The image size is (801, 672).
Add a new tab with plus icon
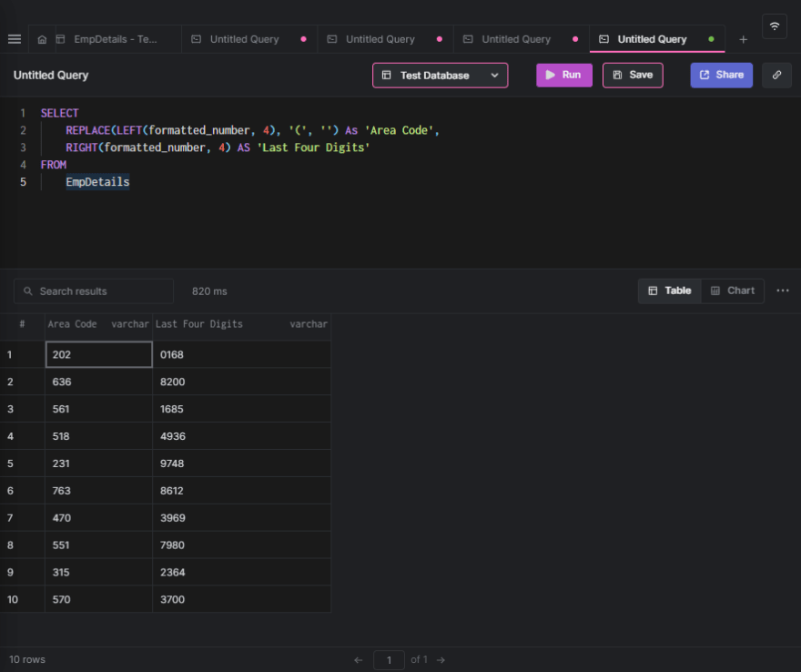[x=744, y=39]
